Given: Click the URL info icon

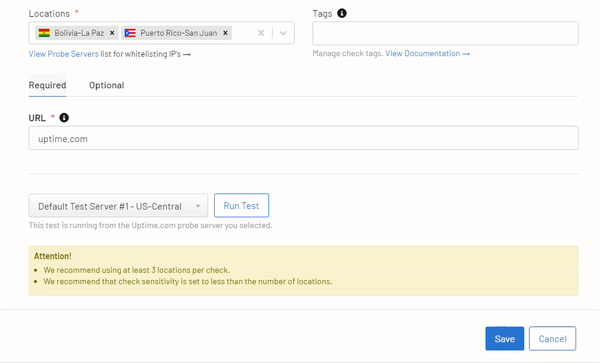Looking at the screenshot, I should (64, 118).
